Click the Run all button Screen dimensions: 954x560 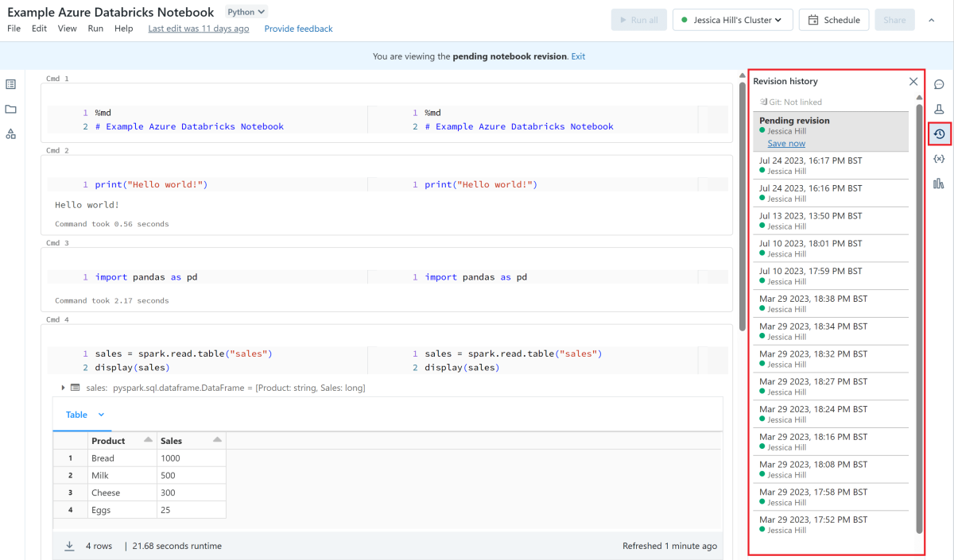click(639, 20)
